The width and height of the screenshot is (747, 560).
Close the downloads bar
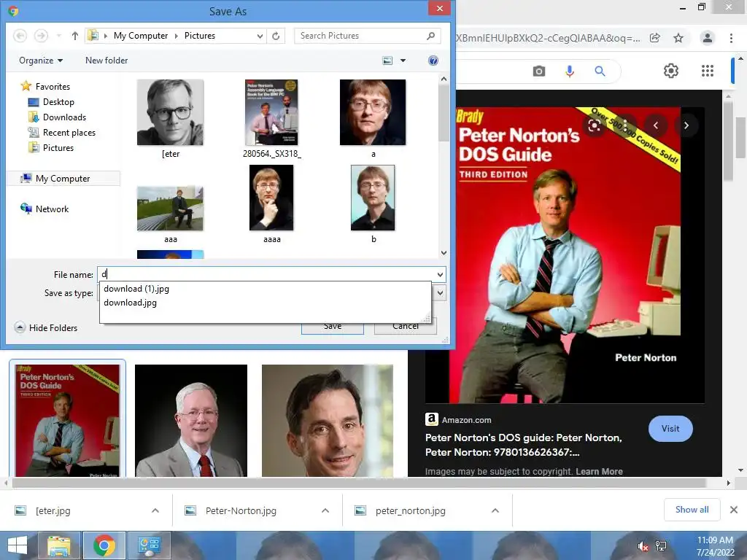pos(734,510)
